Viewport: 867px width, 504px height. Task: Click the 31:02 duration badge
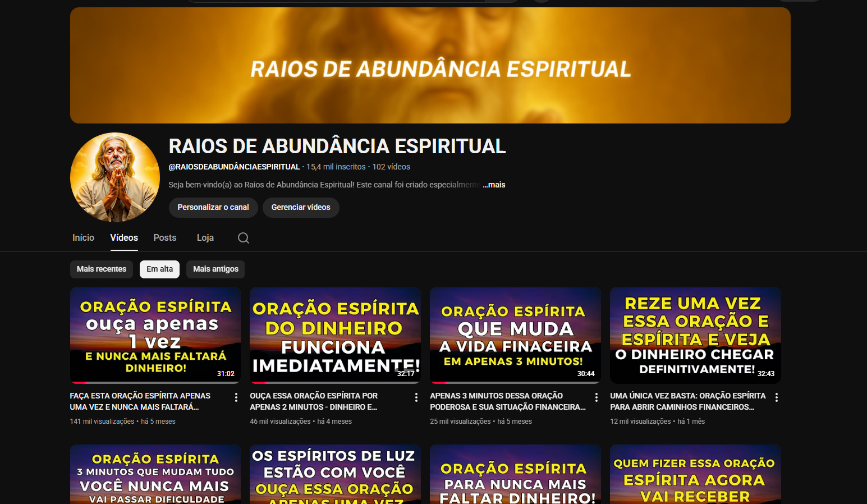tap(226, 374)
